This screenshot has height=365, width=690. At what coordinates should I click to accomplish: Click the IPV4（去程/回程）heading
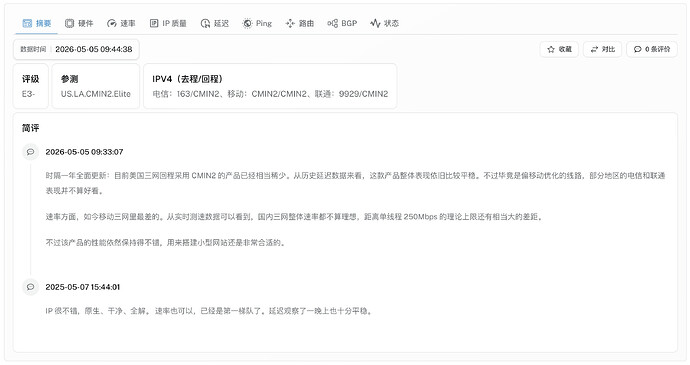pyautogui.click(x=187, y=79)
